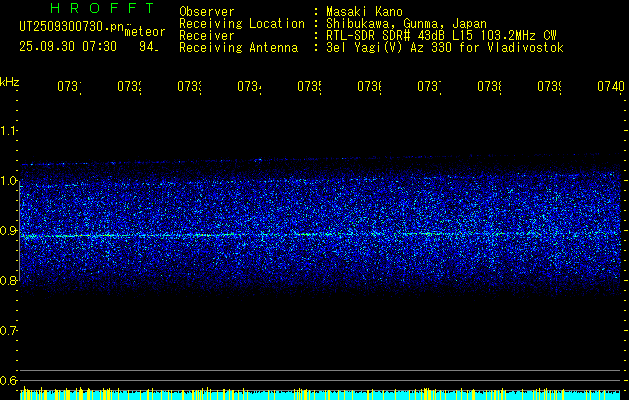Click the 0.6 kHz axis label
The image size is (629, 400).
coord(8,380)
